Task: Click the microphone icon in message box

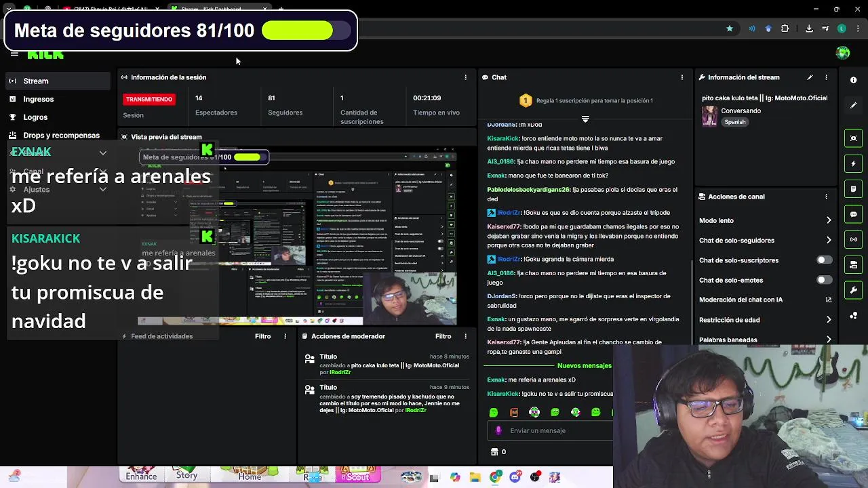Action: click(498, 430)
